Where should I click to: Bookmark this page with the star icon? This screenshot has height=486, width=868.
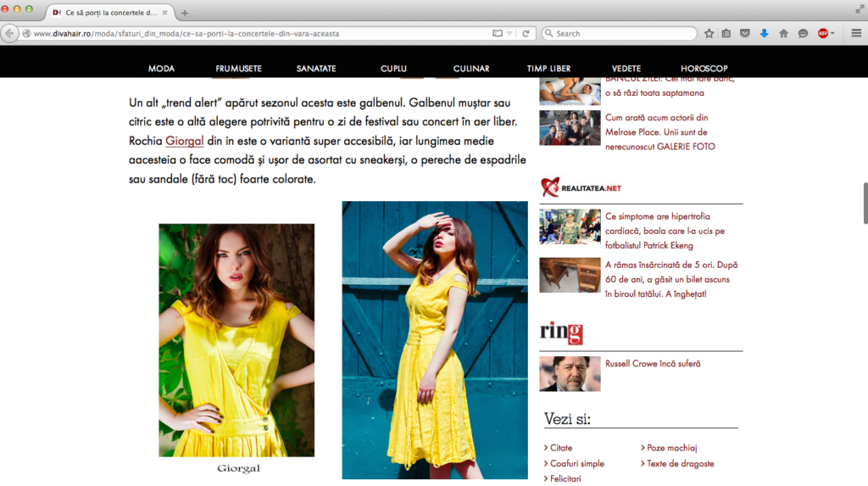click(709, 33)
